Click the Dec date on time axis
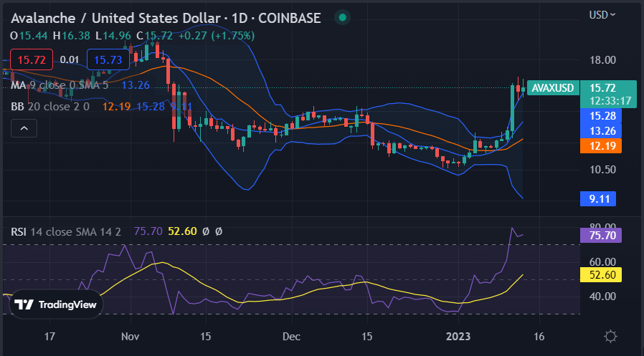This screenshot has height=356, width=644. pos(292,337)
